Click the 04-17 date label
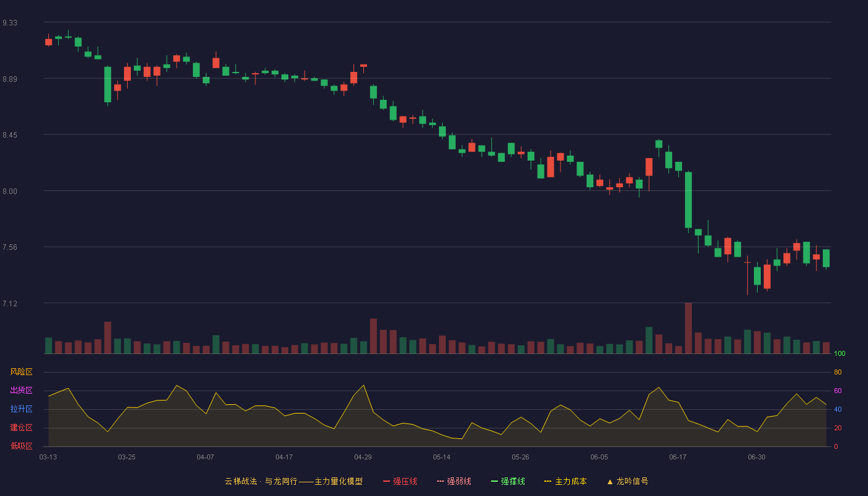The height and width of the screenshot is (496, 868). coord(284,457)
